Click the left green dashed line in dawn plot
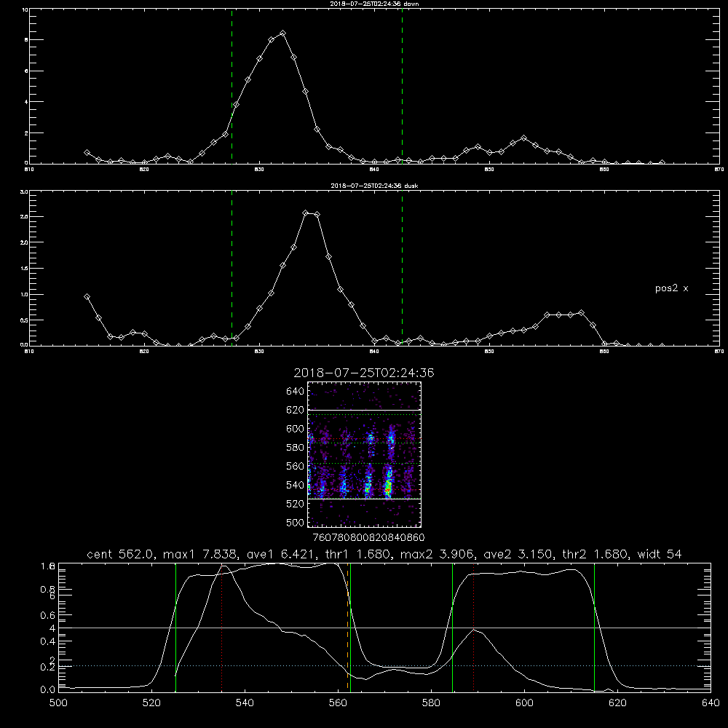The image size is (728, 728). point(232,87)
